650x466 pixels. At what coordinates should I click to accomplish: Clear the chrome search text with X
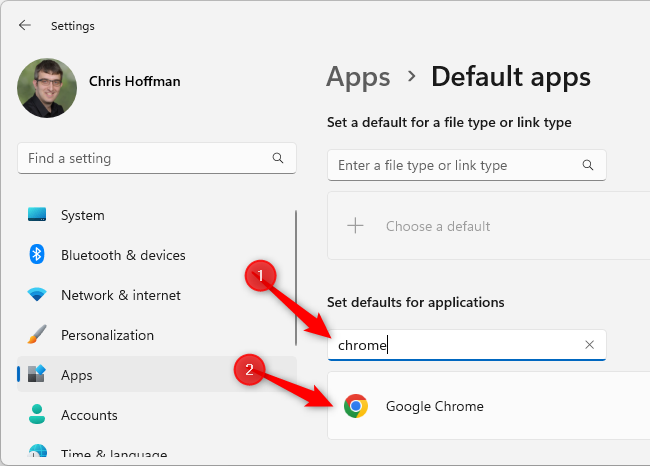click(x=589, y=345)
